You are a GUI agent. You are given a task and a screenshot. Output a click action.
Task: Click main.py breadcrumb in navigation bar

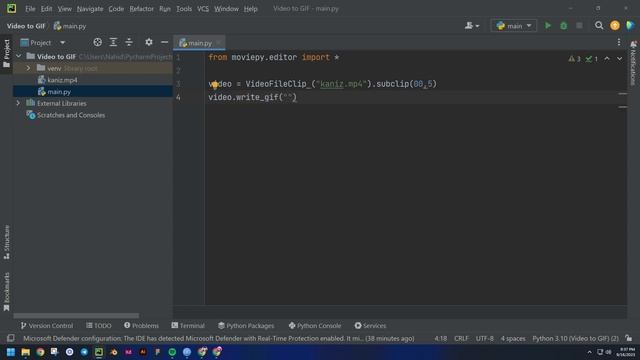[70, 26]
